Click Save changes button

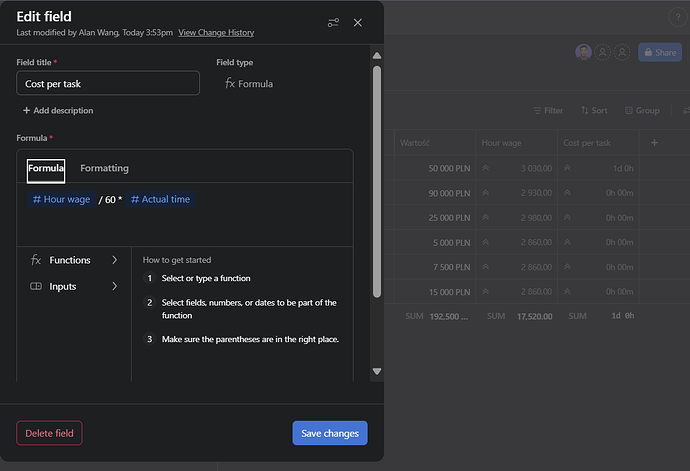pyautogui.click(x=330, y=433)
